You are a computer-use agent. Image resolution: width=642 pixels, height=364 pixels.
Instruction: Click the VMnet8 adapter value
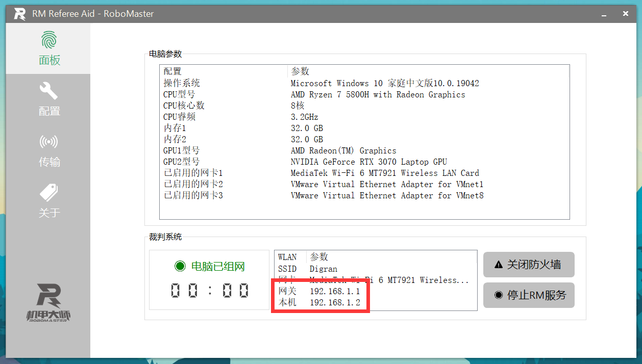point(387,195)
